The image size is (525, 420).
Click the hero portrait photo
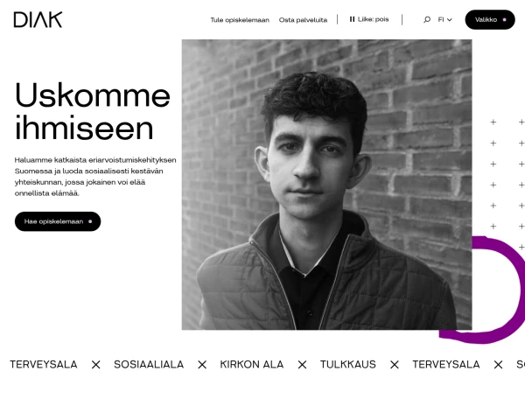(326, 185)
